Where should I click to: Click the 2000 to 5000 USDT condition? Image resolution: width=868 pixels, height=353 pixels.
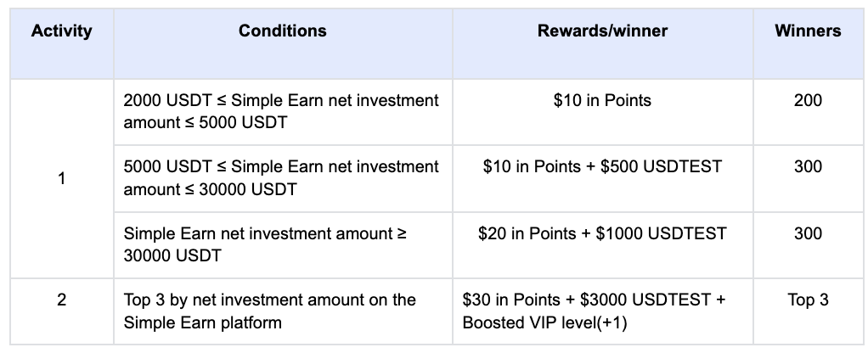point(281,111)
